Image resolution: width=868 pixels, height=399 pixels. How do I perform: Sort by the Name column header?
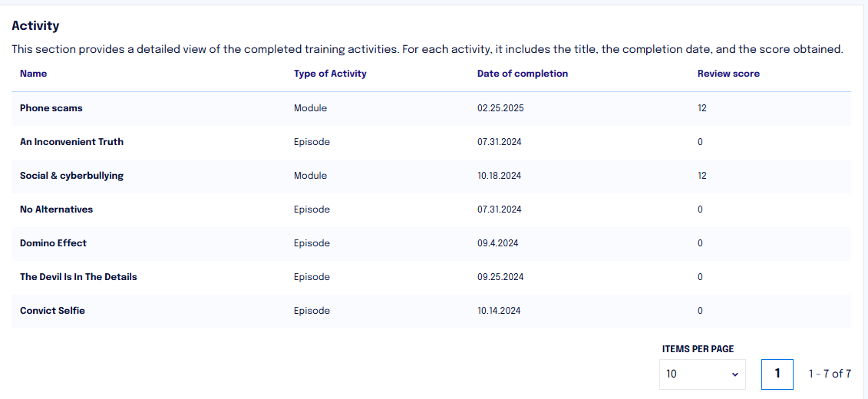pyautogui.click(x=33, y=74)
